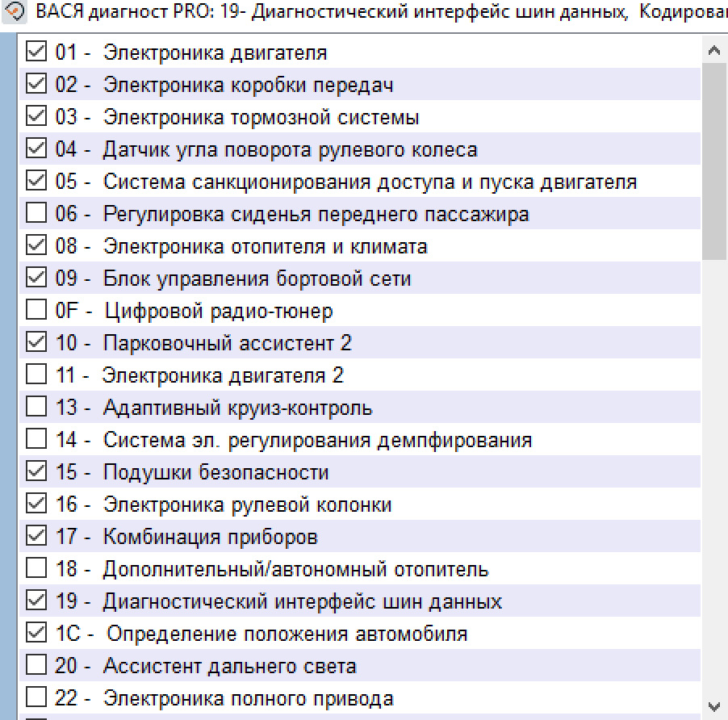728x720 pixels.
Task: Select text 'Регулировка сиденья переднего пассажира'
Action: [x=316, y=214]
